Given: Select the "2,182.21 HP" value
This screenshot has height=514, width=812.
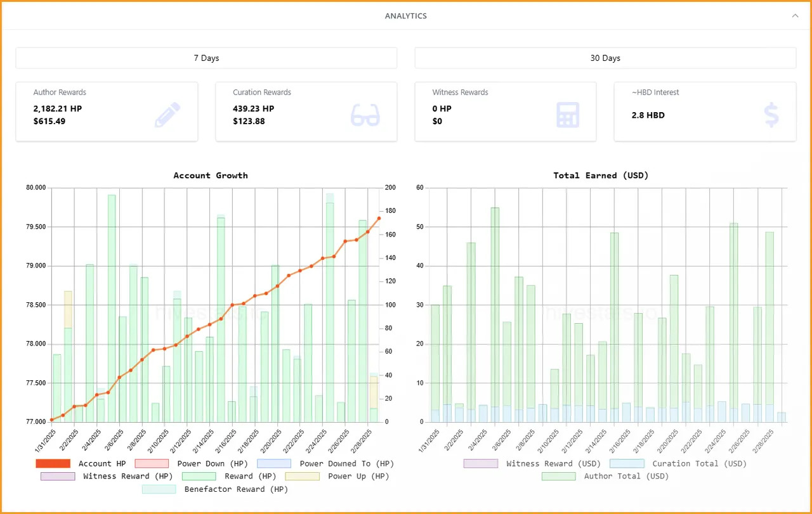Looking at the screenshot, I should coord(58,109).
